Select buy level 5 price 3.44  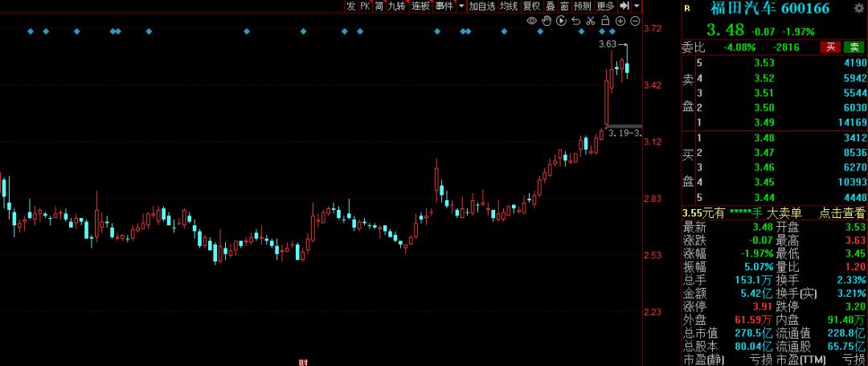click(x=764, y=197)
